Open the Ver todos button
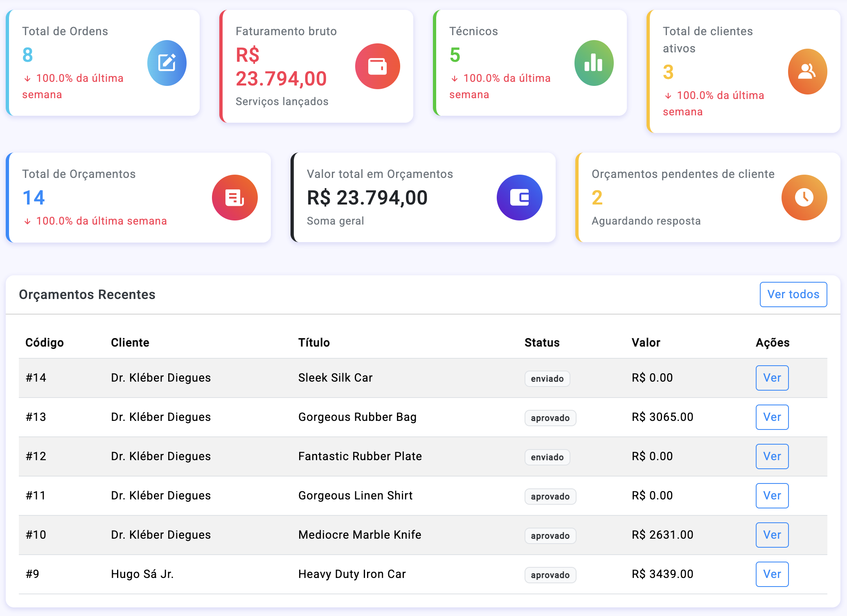 pyautogui.click(x=793, y=294)
